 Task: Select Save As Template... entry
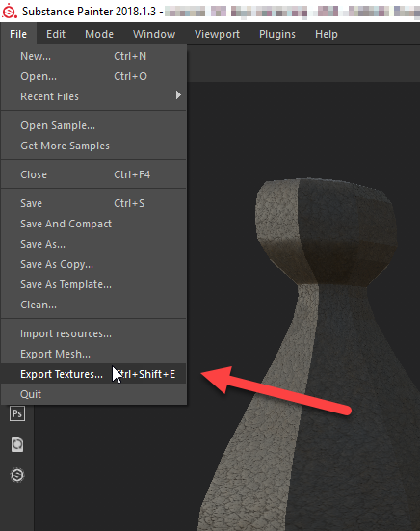pyautogui.click(x=93, y=284)
